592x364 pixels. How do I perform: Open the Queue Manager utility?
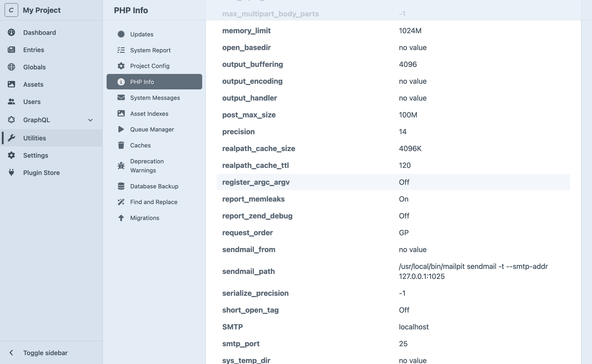pos(154,129)
